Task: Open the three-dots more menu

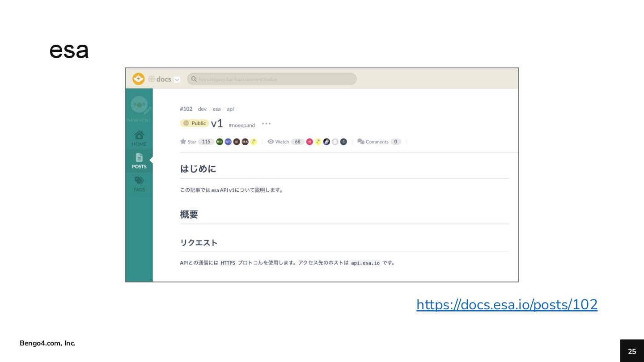Action: [267, 124]
